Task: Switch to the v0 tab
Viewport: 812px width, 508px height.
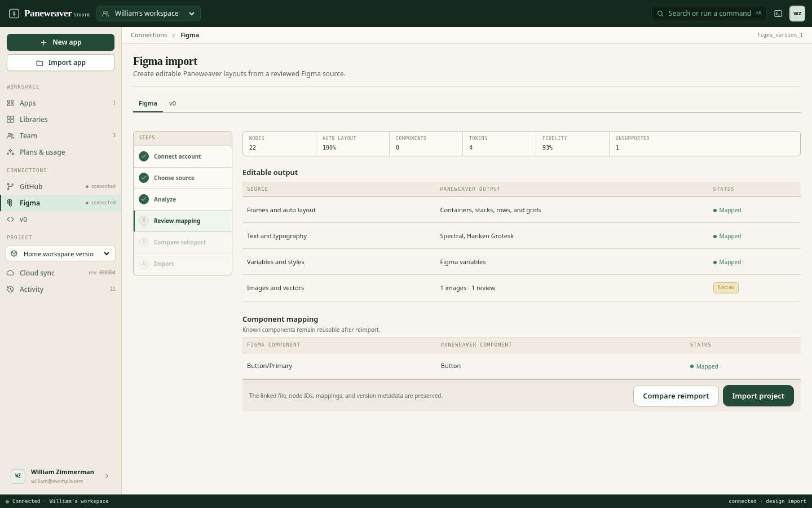Action: click(x=173, y=104)
